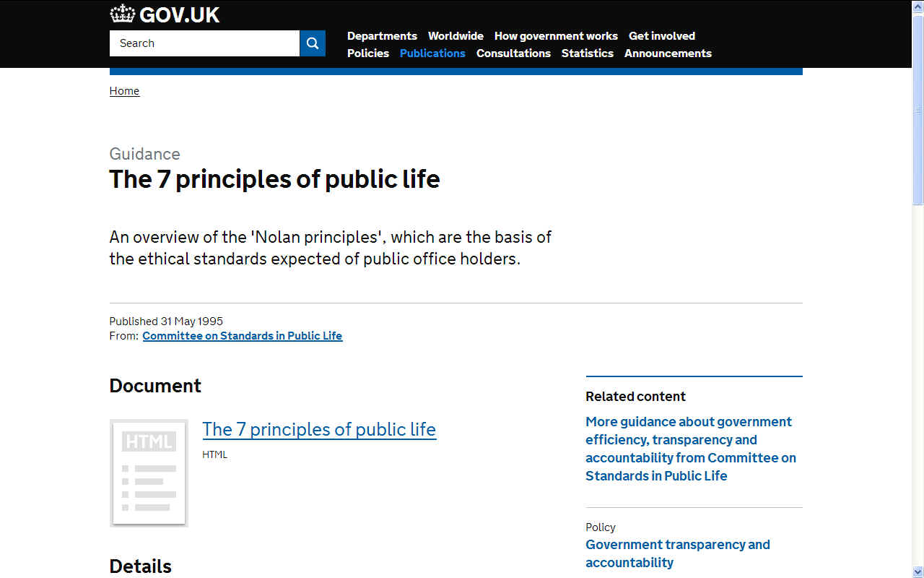Image resolution: width=924 pixels, height=578 pixels.
Task: Open The 7 principles of public life document link
Action: tap(319, 429)
